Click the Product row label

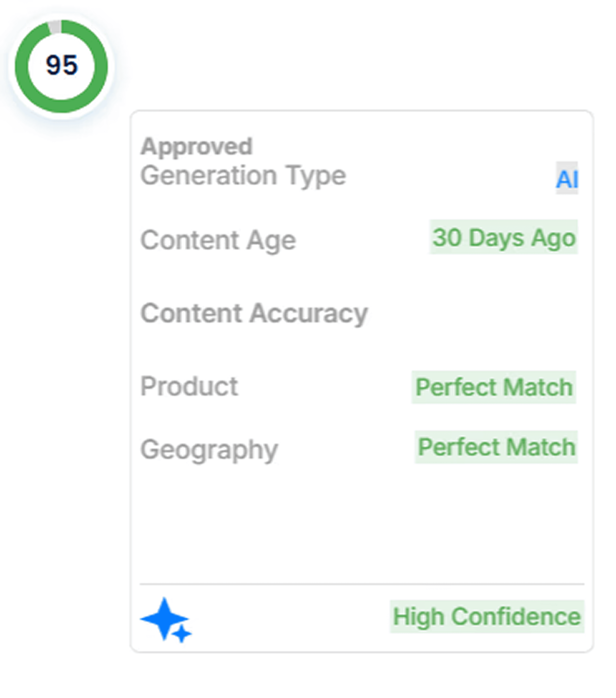(x=189, y=386)
